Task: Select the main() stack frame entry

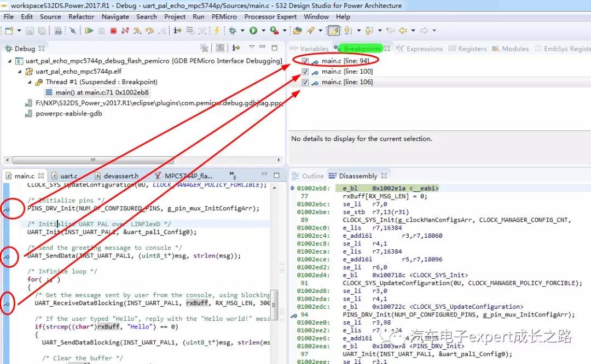Action: [102, 92]
